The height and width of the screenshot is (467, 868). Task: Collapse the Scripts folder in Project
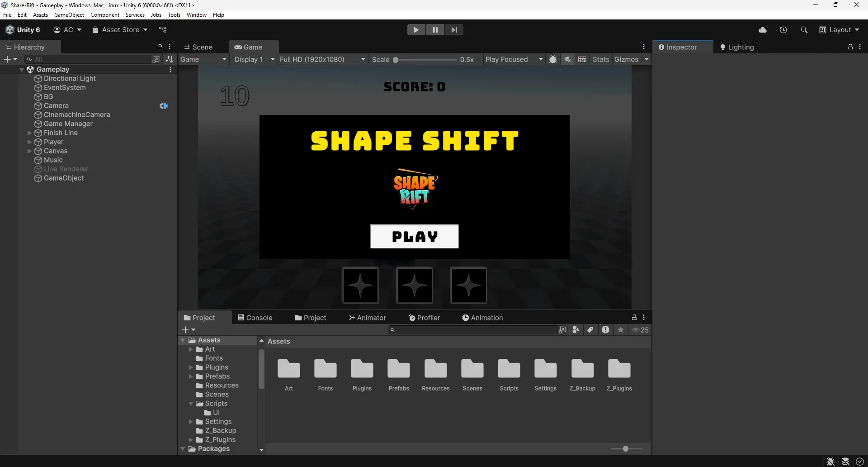pyautogui.click(x=191, y=404)
